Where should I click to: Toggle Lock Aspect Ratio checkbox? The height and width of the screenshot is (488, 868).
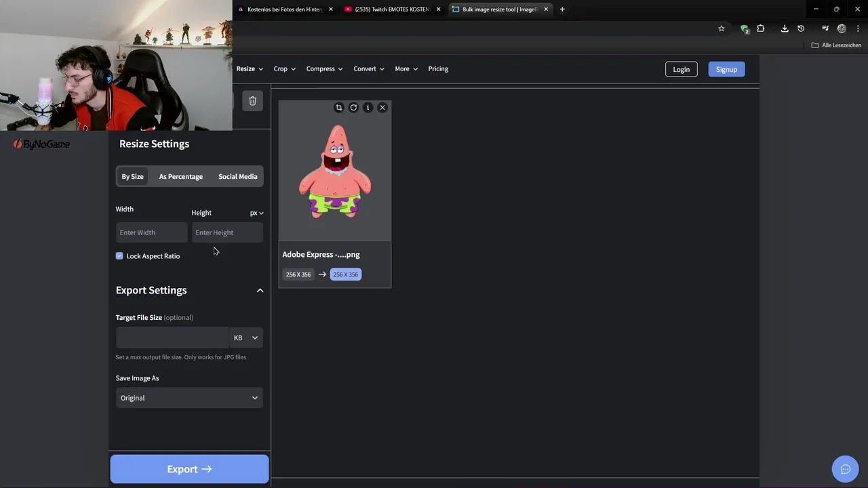coord(119,256)
